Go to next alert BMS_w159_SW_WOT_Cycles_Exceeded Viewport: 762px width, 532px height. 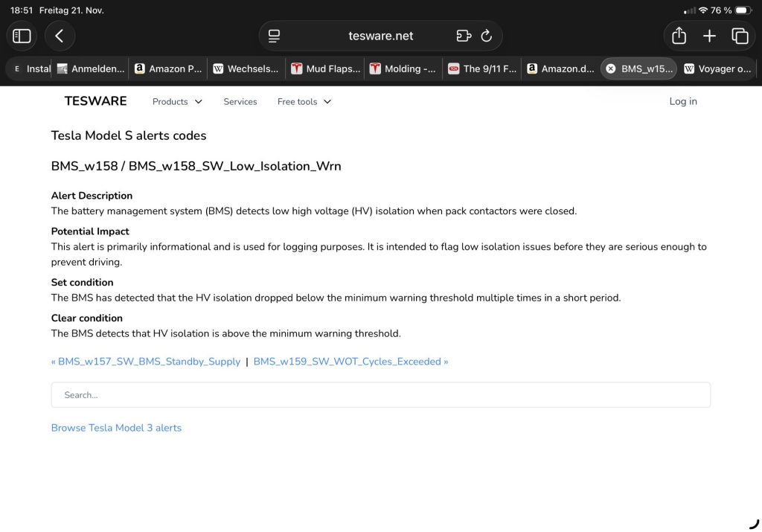point(350,362)
